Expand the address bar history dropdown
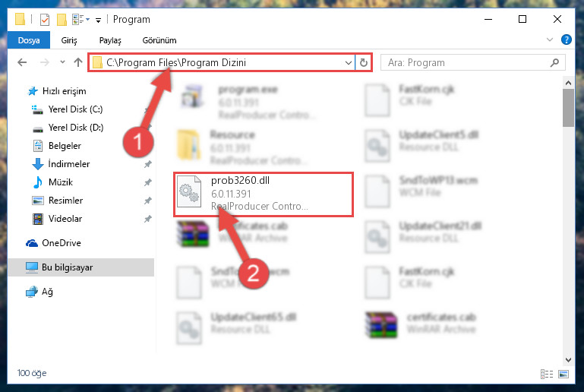This screenshot has height=392, width=584. pyautogui.click(x=349, y=62)
